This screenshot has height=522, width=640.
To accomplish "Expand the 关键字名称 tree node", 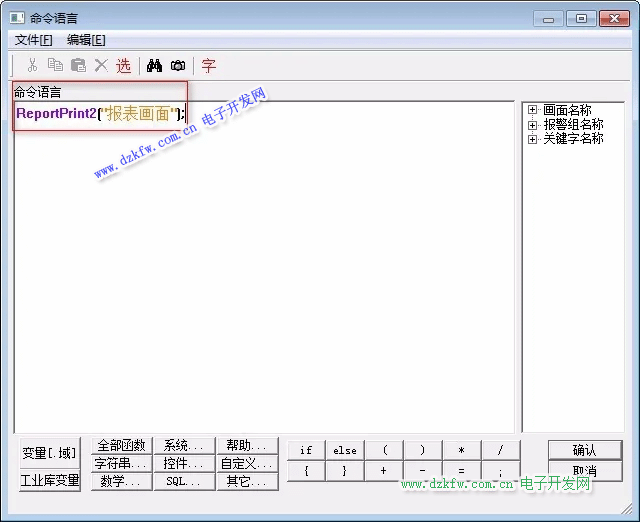I will point(533,139).
